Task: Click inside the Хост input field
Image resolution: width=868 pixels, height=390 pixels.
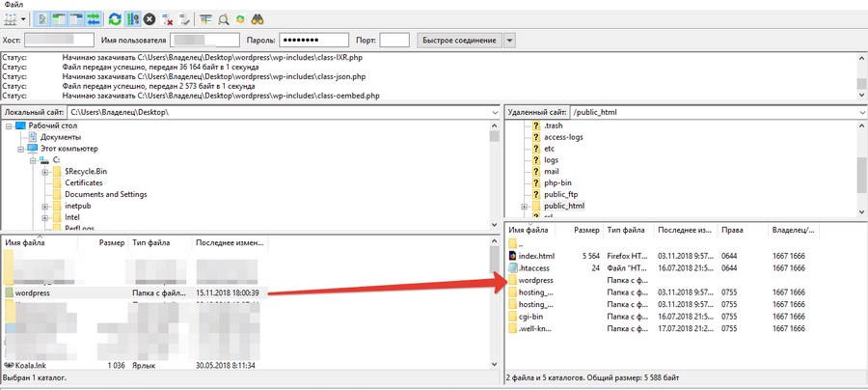Action: coord(59,40)
